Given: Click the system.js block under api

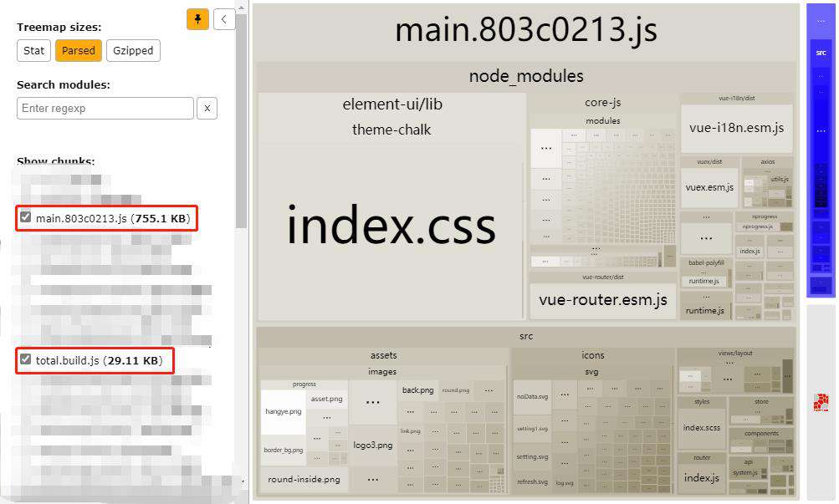Looking at the screenshot, I should (744, 473).
